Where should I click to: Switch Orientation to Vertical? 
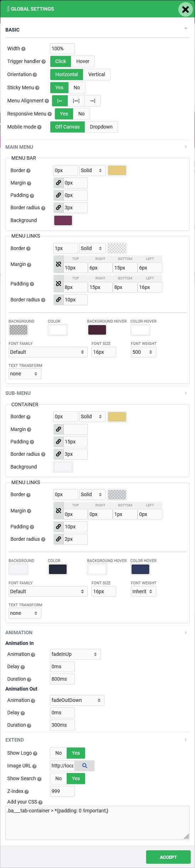97,74
